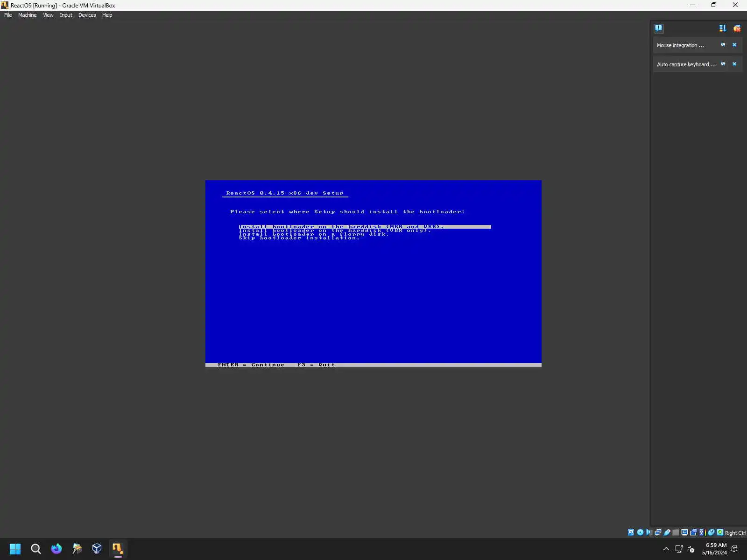
Task: Click the Mouse integration notification text
Action: point(680,45)
